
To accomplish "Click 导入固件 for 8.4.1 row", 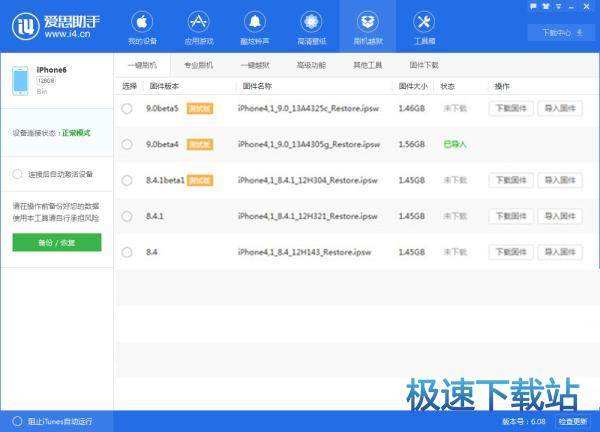I will coord(560,216).
